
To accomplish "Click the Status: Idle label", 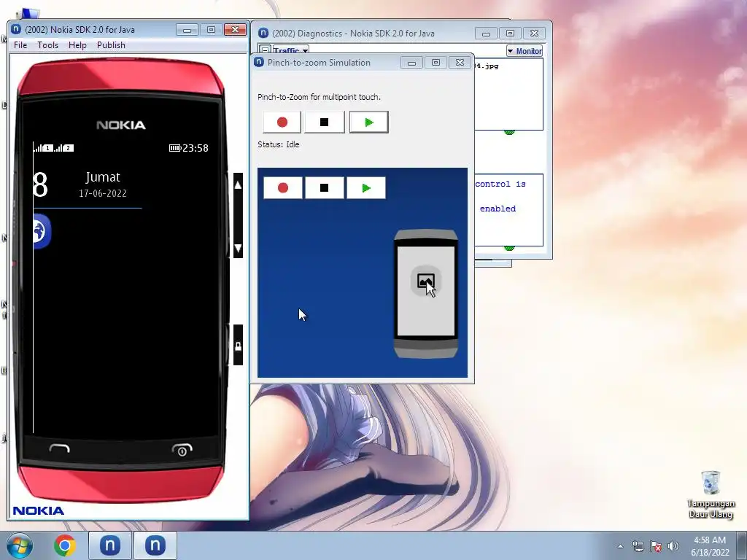I will pos(278,144).
